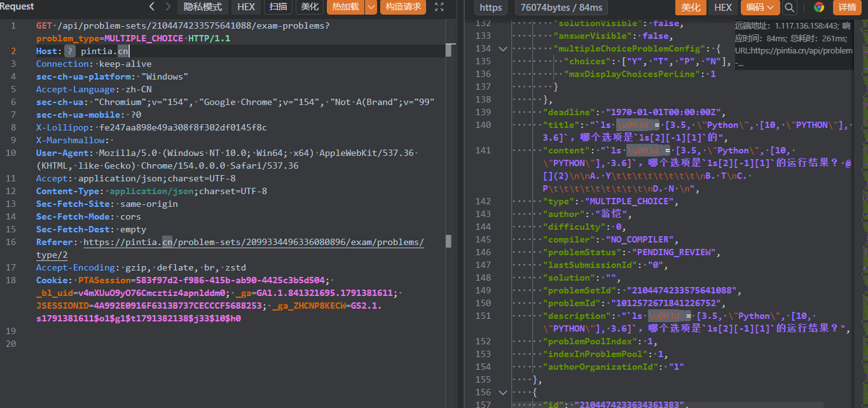
Task: Click the Cookie header name
Action: [53, 281]
